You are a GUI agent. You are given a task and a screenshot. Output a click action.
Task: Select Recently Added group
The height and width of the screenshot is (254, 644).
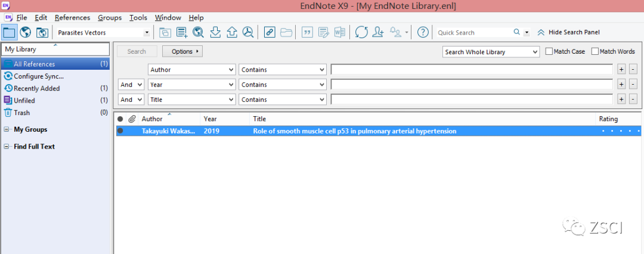tap(55, 88)
